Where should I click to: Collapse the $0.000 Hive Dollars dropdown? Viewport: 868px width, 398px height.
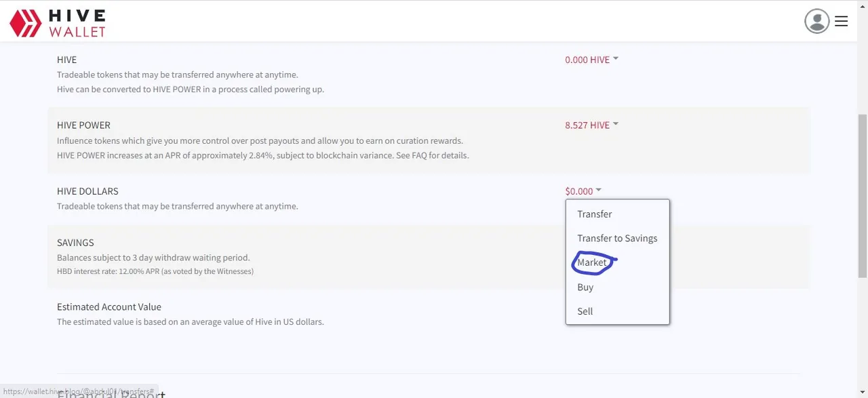click(x=583, y=191)
